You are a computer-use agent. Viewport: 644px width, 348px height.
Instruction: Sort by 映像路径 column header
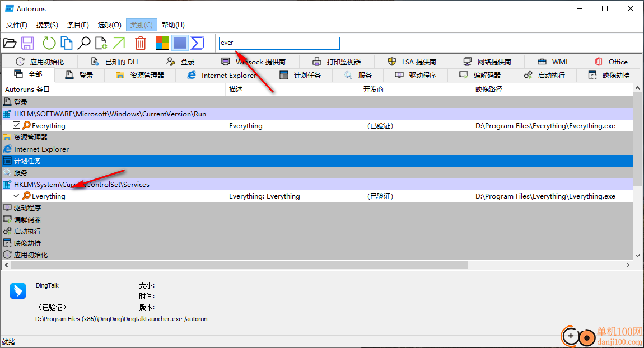[x=552, y=89]
